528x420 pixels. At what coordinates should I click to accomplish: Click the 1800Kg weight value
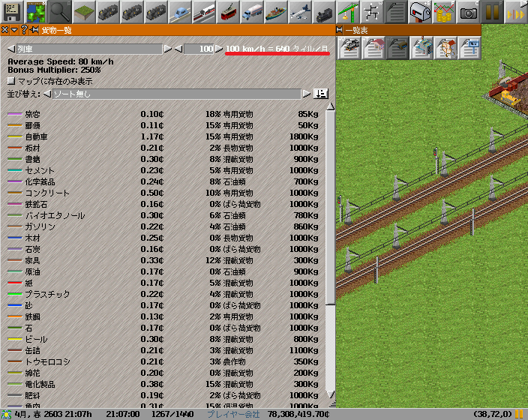pos(304,136)
